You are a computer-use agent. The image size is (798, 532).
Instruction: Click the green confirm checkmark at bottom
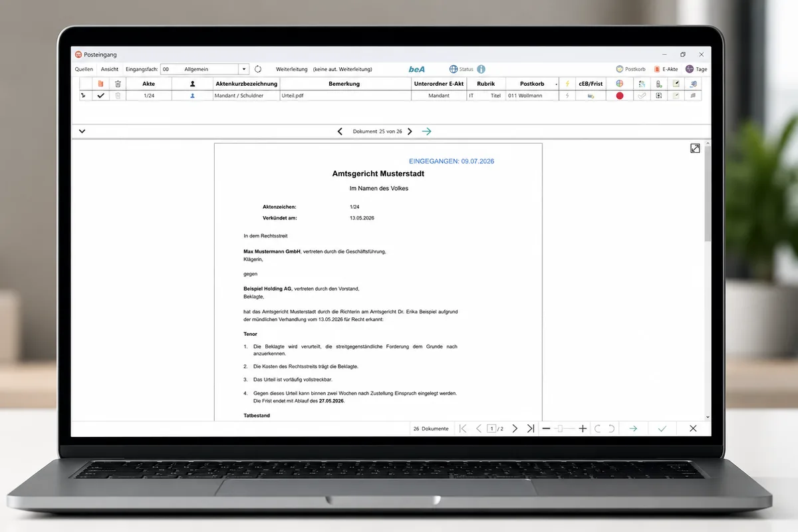click(x=662, y=429)
